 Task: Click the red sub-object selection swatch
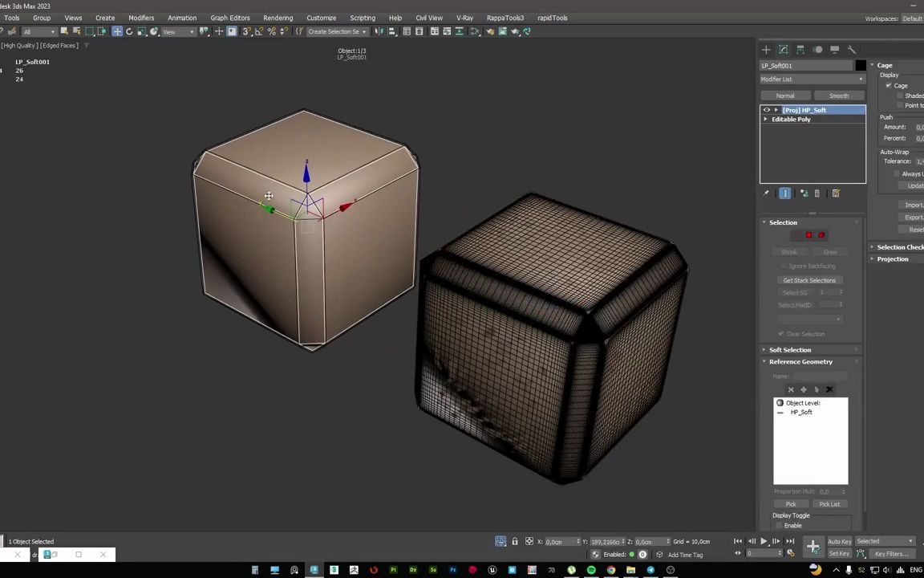[808, 234]
